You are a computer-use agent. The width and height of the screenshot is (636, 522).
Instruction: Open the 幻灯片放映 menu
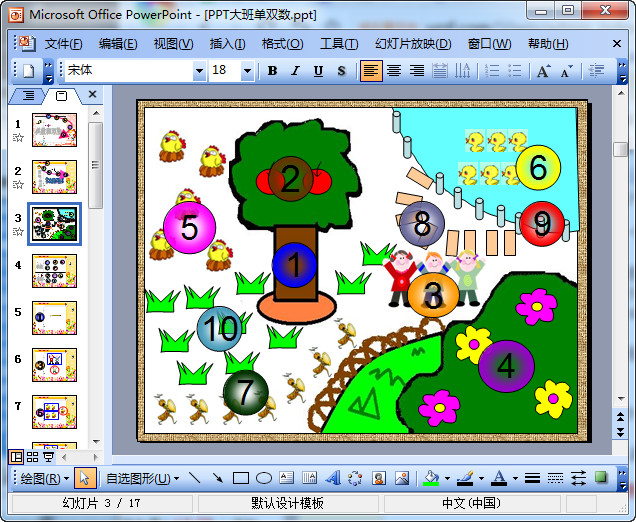tap(413, 44)
